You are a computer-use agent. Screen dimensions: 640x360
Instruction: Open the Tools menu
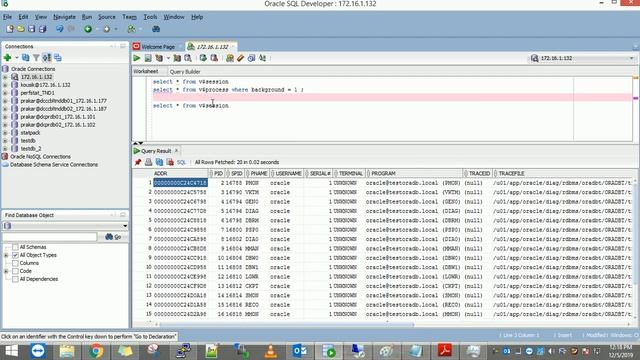[x=150, y=17]
